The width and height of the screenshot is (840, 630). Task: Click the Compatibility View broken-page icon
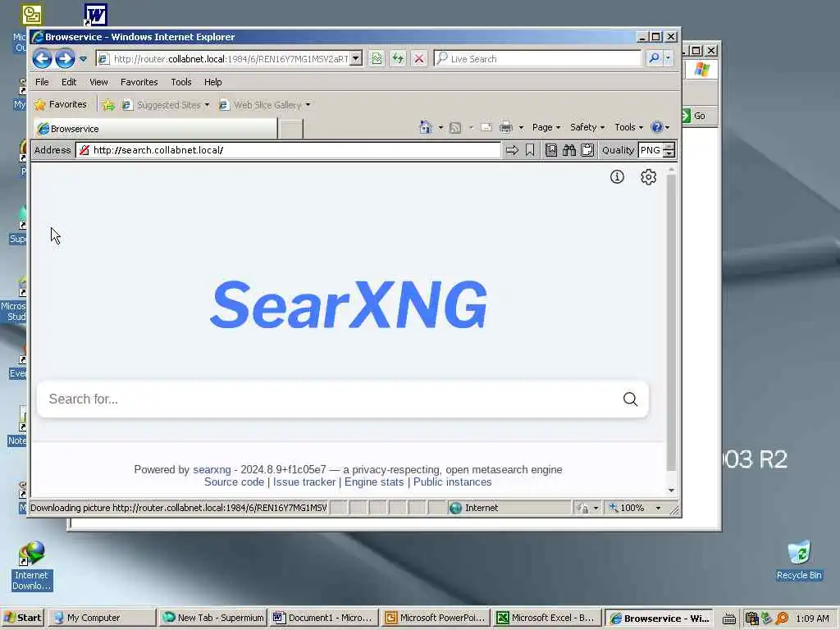(x=377, y=59)
